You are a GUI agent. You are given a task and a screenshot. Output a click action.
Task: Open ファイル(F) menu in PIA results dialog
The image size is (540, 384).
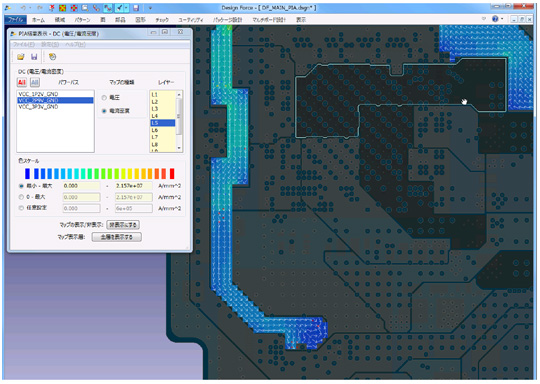coord(24,44)
